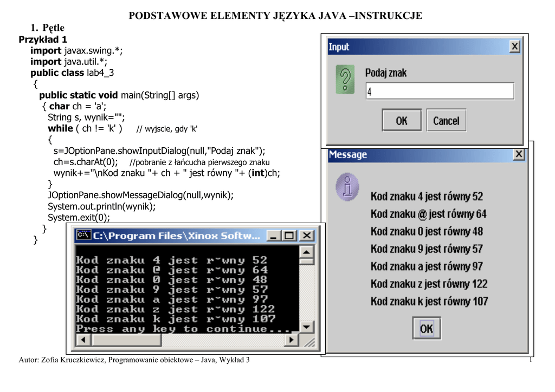Focus the Podaj znak text field

point(439,91)
